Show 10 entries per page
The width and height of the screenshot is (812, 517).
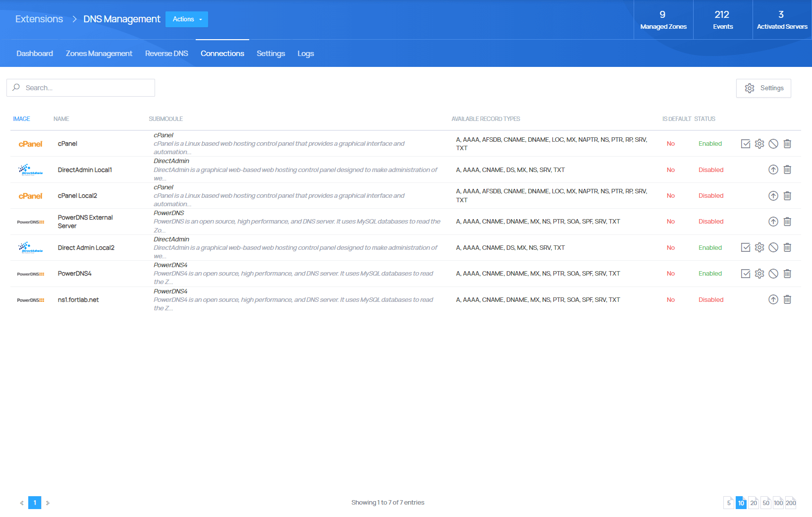tap(741, 503)
